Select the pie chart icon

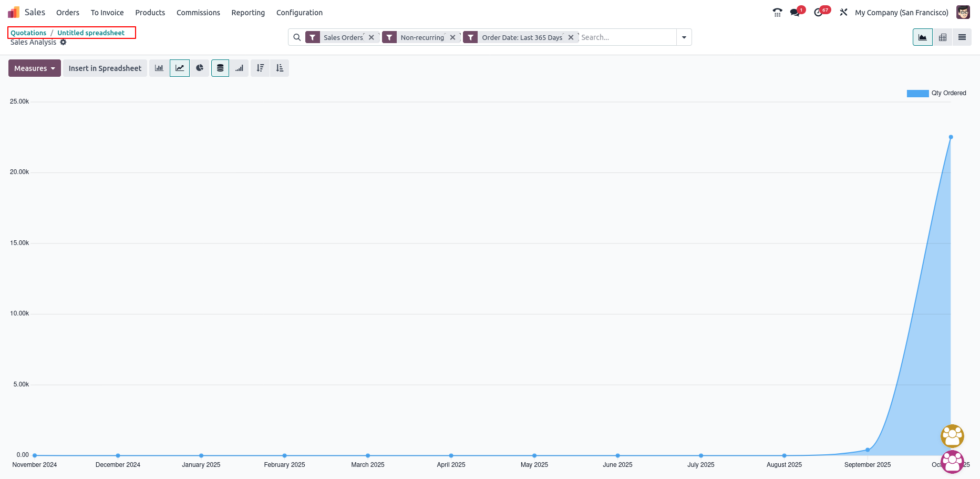click(x=200, y=68)
